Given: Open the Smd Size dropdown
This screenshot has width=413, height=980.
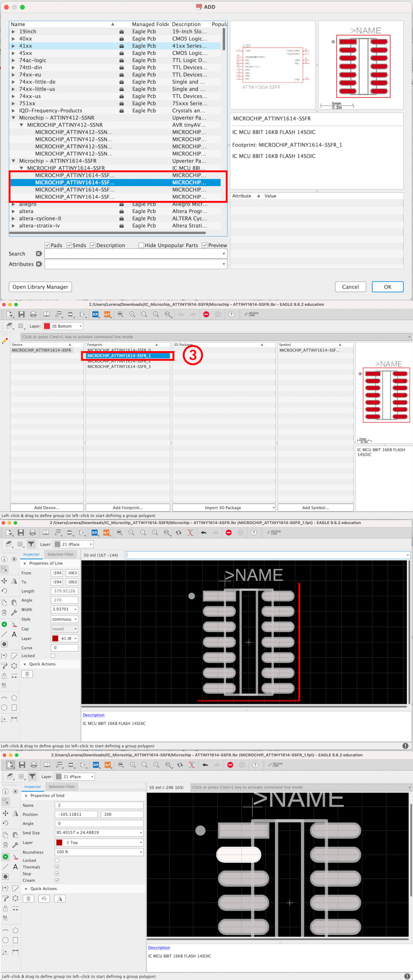Looking at the screenshot, I should [x=99, y=832].
